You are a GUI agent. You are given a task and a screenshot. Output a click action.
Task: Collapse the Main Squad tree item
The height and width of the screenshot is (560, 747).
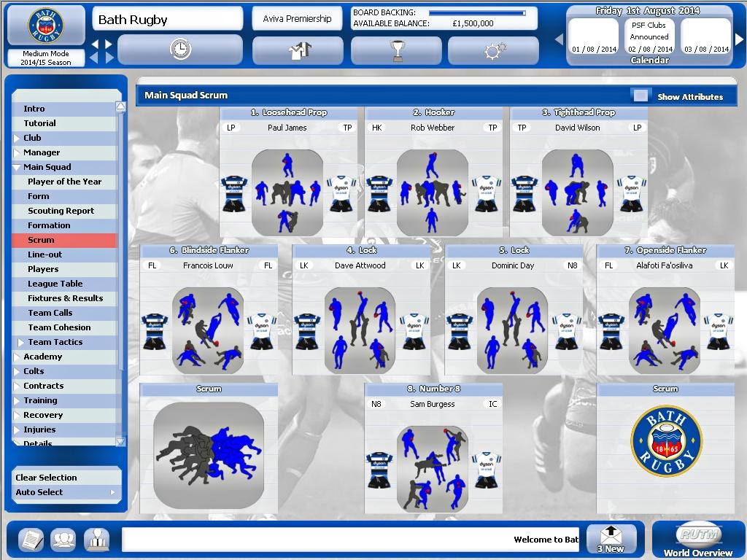(18, 168)
